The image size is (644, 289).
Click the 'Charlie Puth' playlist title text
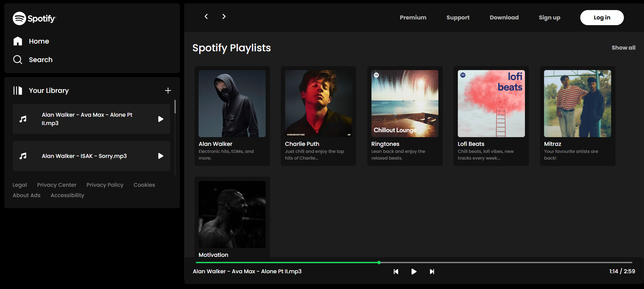[302, 144]
